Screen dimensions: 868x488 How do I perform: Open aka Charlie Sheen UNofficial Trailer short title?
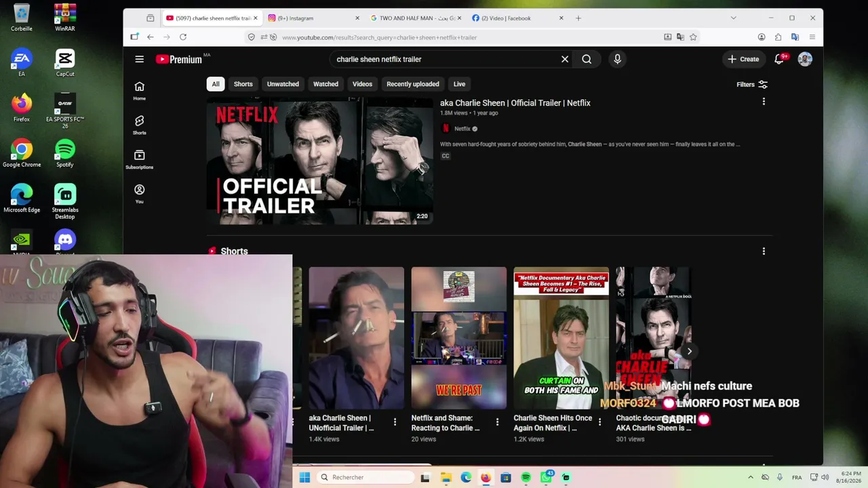coord(340,423)
